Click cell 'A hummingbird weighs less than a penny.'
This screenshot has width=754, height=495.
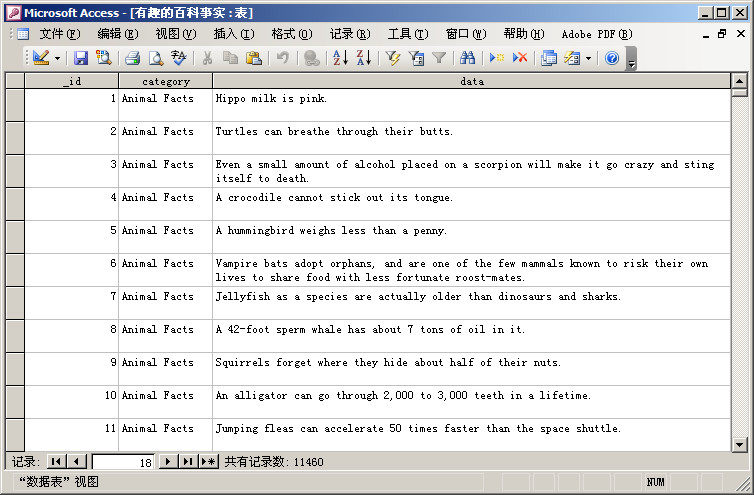pyautogui.click(x=471, y=237)
